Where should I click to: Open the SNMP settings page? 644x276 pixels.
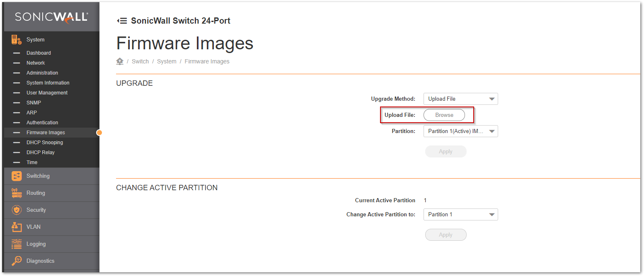tap(34, 103)
